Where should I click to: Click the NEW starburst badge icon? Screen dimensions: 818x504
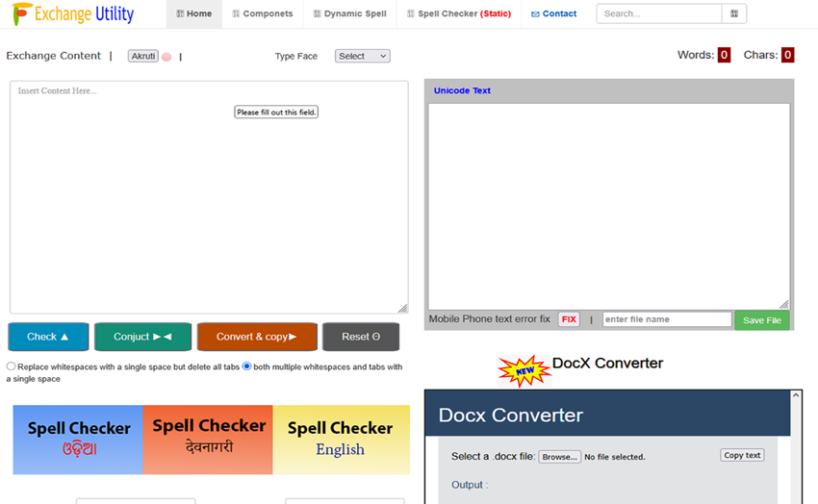(x=523, y=368)
